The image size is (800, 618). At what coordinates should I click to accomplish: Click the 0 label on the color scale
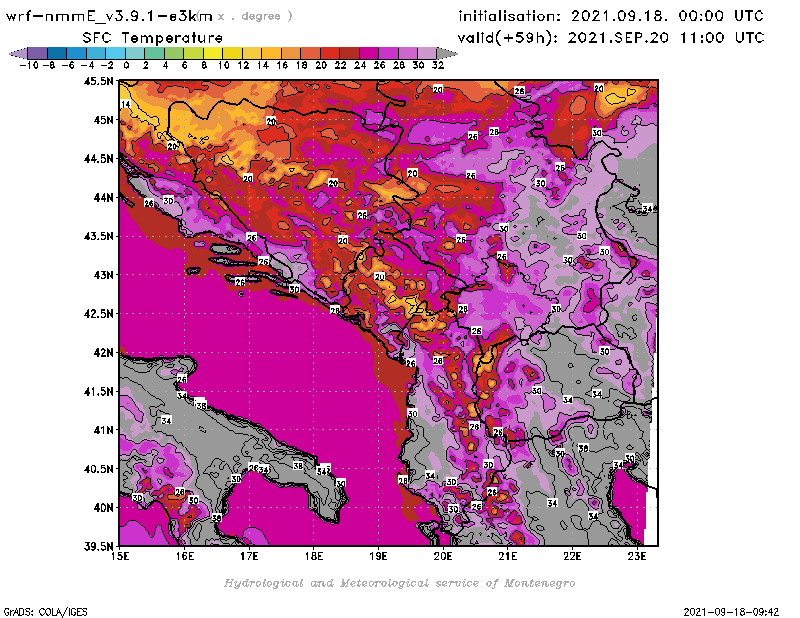[x=126, y=65]
